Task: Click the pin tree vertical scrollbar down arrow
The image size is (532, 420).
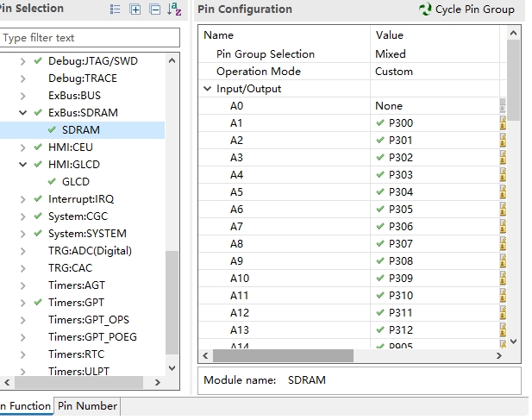Action: click(x=172, y=368)
